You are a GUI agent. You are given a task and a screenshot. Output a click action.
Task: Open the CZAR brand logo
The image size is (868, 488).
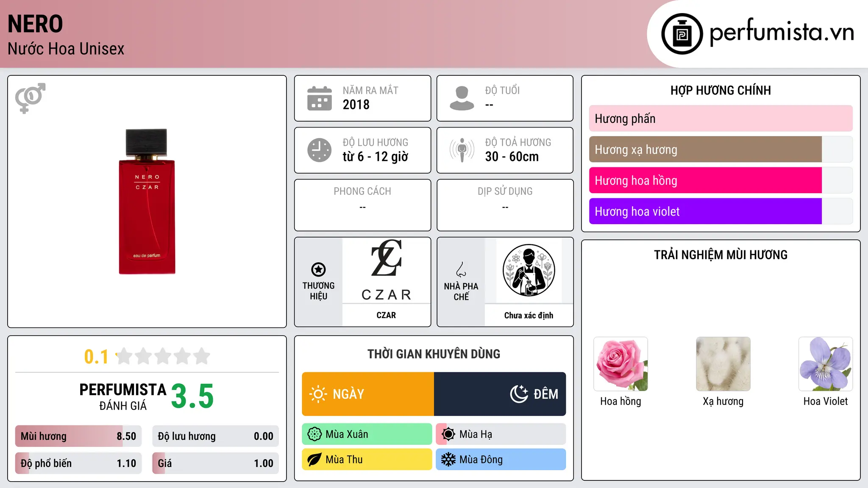(386, 270)
